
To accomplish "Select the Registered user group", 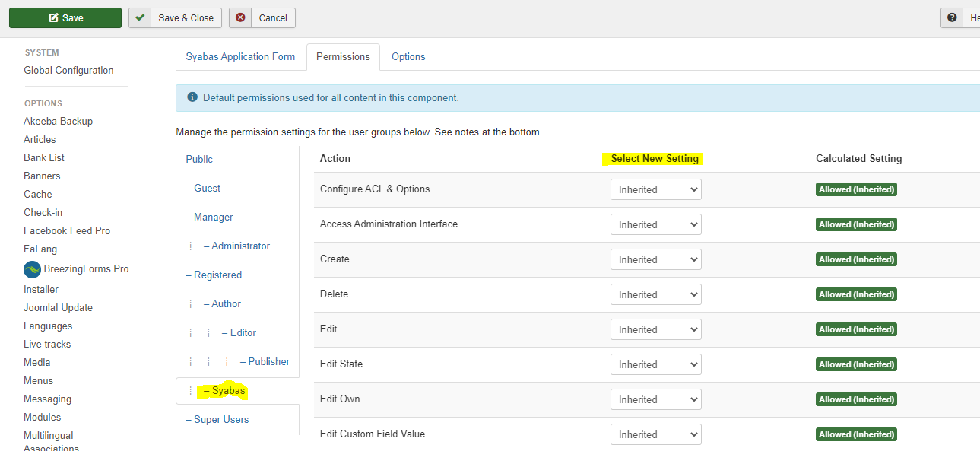I will tap(214, 275).
